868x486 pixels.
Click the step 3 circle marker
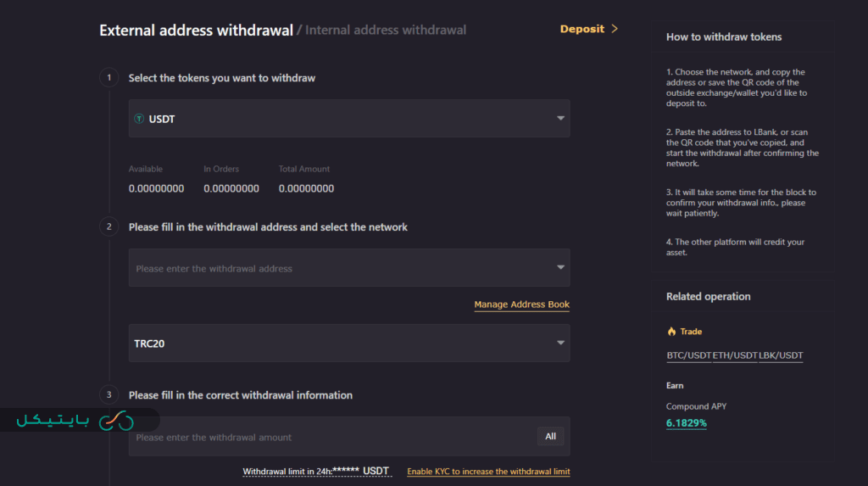(x=108, y=395)
